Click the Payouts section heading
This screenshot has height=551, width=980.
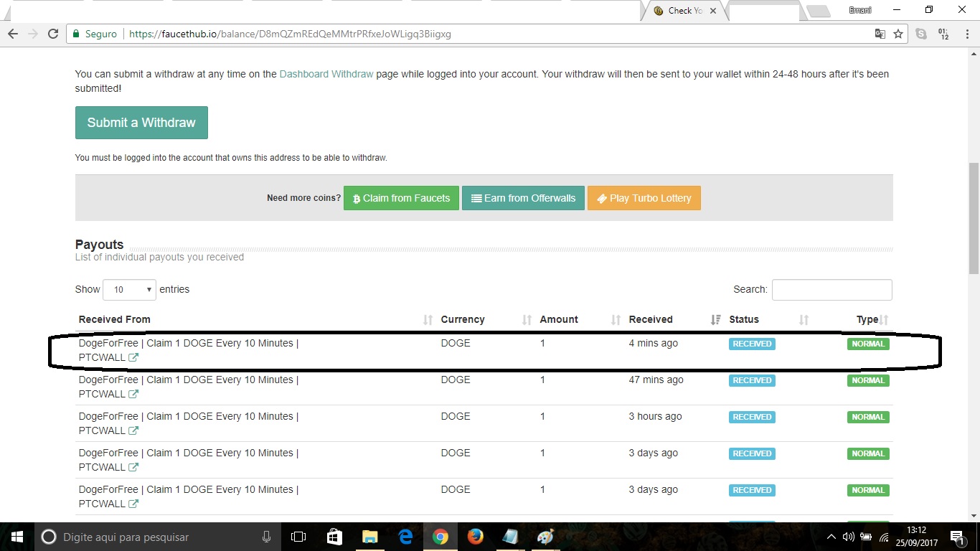100,245
